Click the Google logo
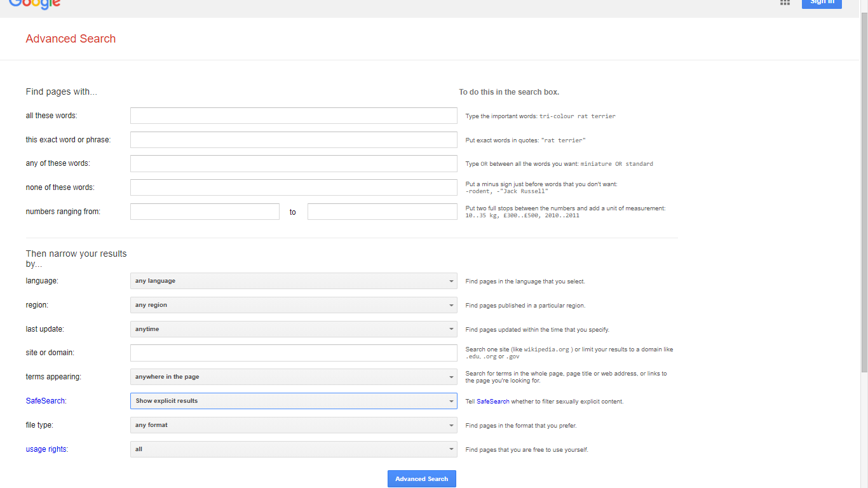This screenshot has height=488, width=868. pyautogui.click(x=35, y=4)
